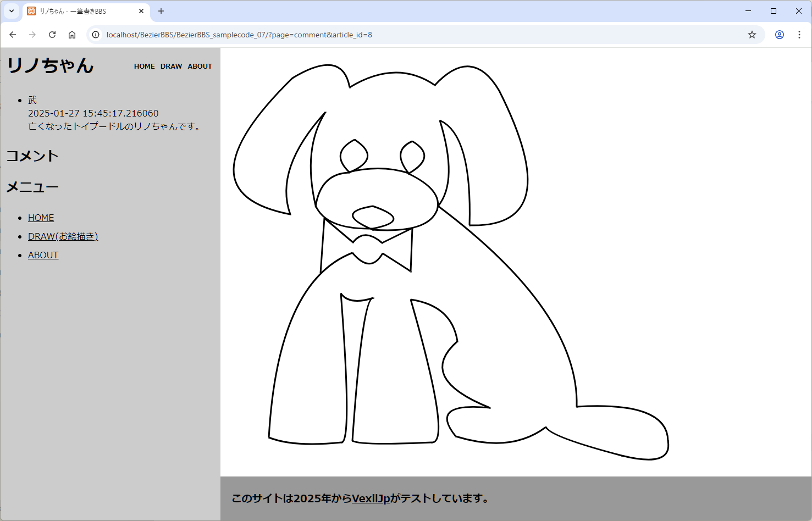Open HOME in the top navigation
This screenshot has height=521, width=812.
pos(144,66)
